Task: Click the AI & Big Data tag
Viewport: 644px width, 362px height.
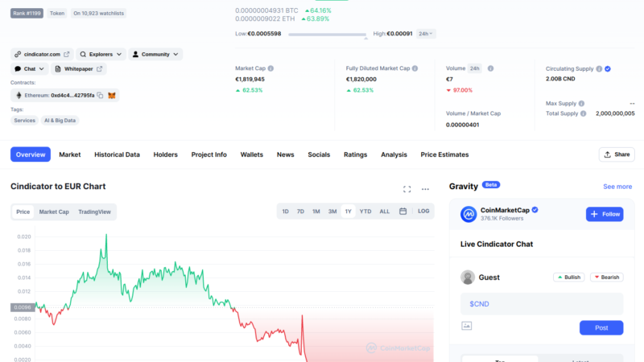Action: point(60,120)
